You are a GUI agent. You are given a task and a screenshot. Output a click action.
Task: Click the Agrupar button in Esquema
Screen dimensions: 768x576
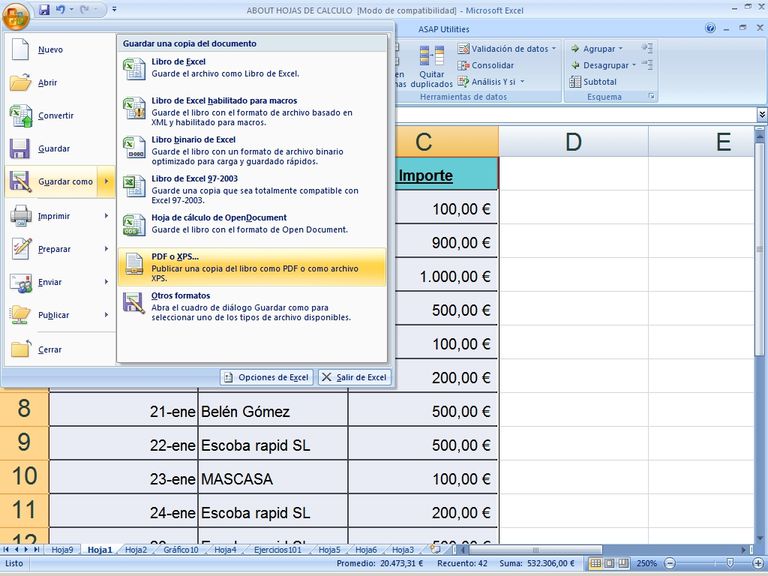pyautogui.click(x=593, y=48)
